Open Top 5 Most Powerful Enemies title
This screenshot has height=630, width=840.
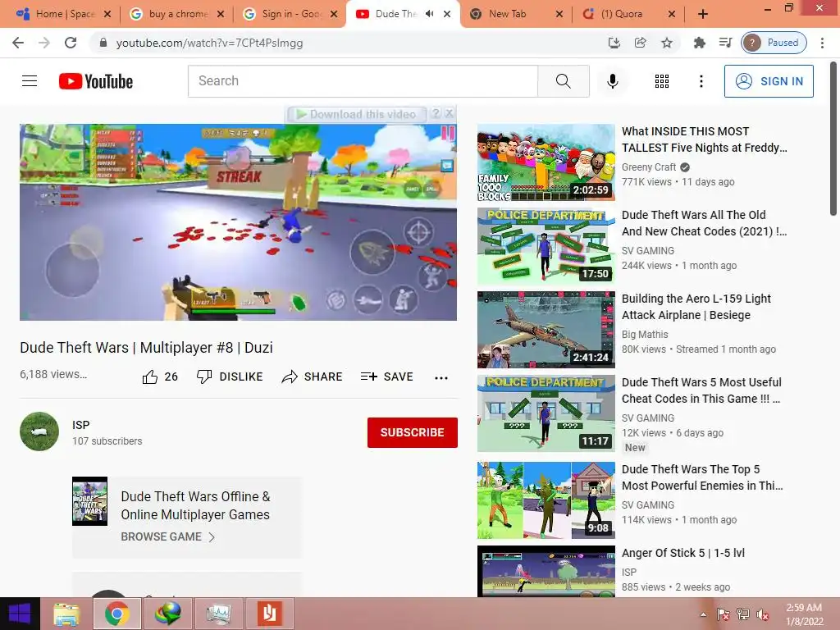point(702,477)
